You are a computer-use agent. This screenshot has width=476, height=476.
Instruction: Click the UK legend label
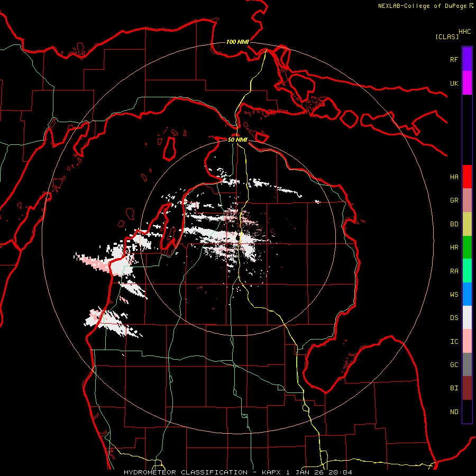454,83
